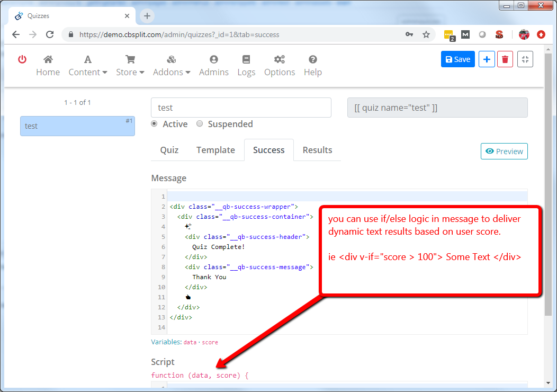Click the red trash delete button
This screenshot has width=557, height=392.
coord(505,59)
